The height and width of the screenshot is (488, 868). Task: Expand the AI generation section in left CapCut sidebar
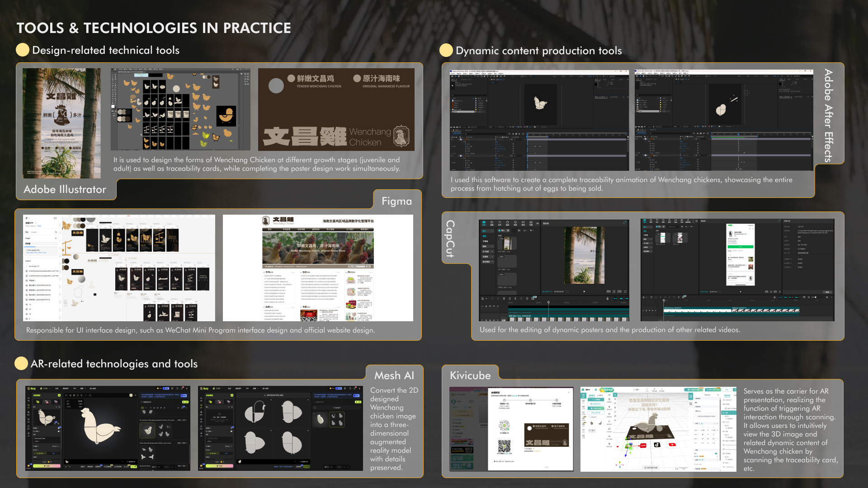487,252
